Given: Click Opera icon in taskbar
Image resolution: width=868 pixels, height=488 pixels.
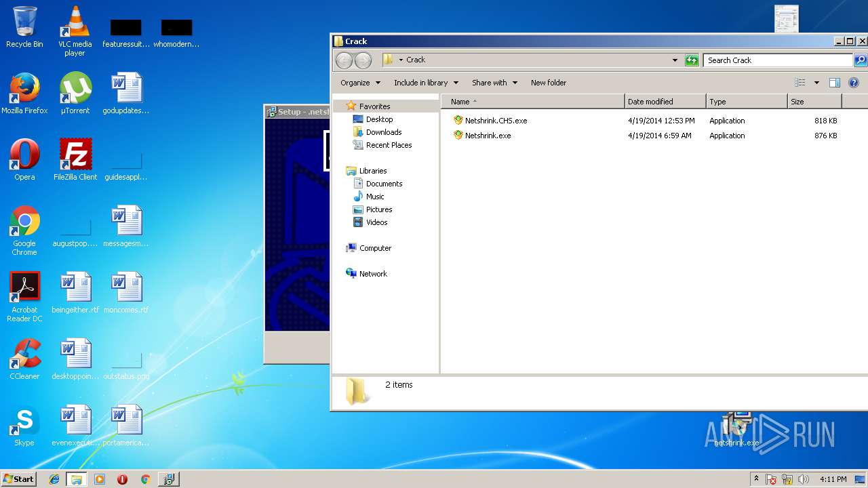Looking at the screenshot, I should tap(123, 479).
